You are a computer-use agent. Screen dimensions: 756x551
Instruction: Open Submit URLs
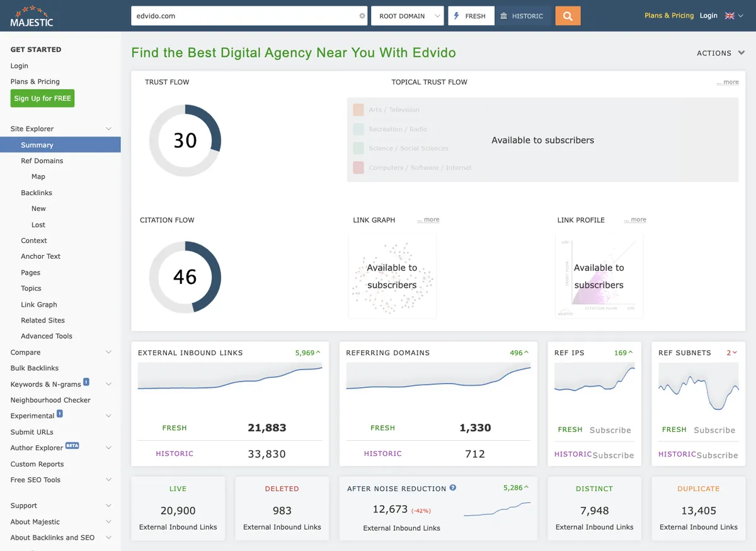(32, 432)
